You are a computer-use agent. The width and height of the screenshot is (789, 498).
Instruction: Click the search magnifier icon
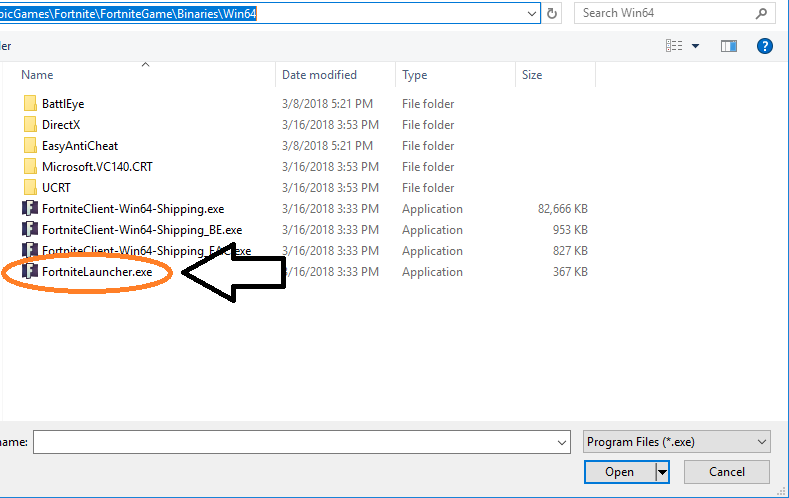(761, 14)
